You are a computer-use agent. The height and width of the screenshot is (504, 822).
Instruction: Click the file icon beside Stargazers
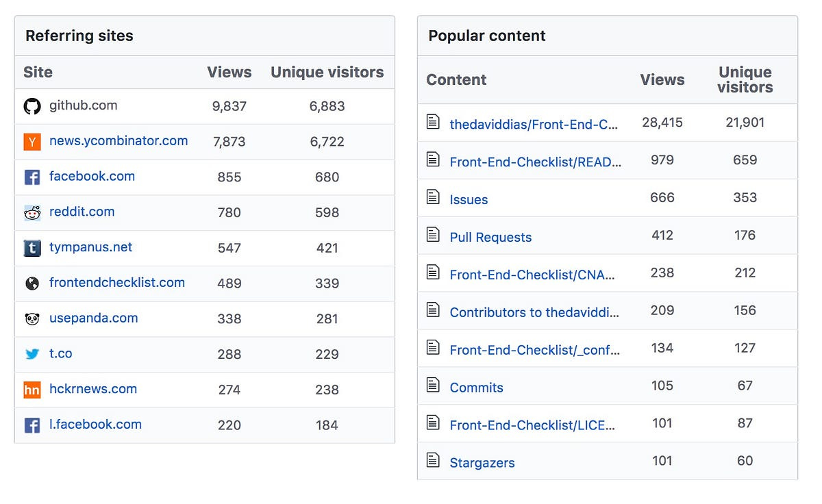click(x=433, y=460)
